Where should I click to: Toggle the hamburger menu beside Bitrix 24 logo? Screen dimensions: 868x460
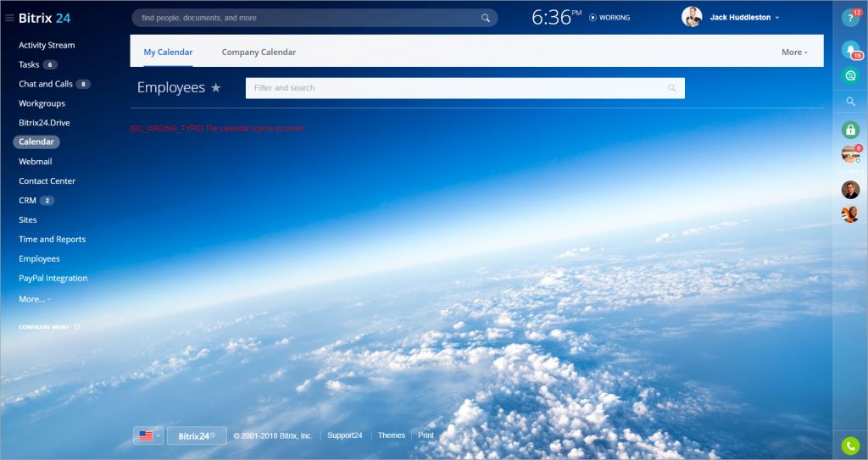pos(9,18)
